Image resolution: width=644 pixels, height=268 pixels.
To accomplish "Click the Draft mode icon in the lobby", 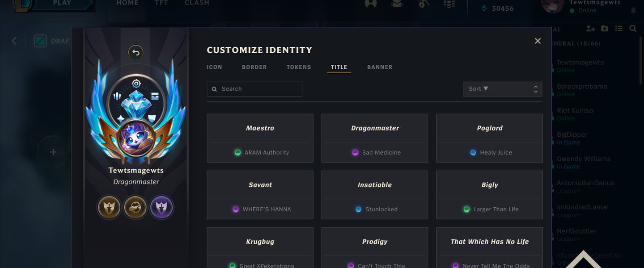I will click(x=40, y=41).
